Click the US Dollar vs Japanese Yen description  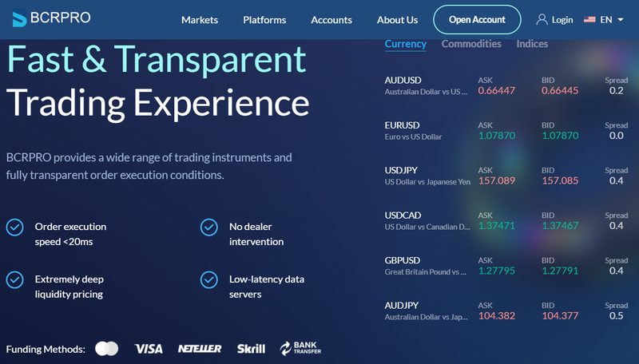[427, 182]
